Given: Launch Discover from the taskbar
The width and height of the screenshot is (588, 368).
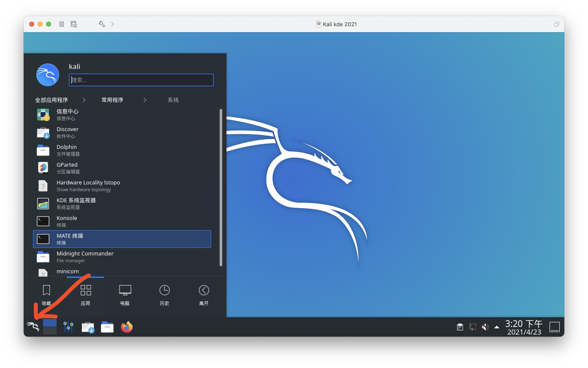Looking at the screenshot, I should tap(88, 327).
